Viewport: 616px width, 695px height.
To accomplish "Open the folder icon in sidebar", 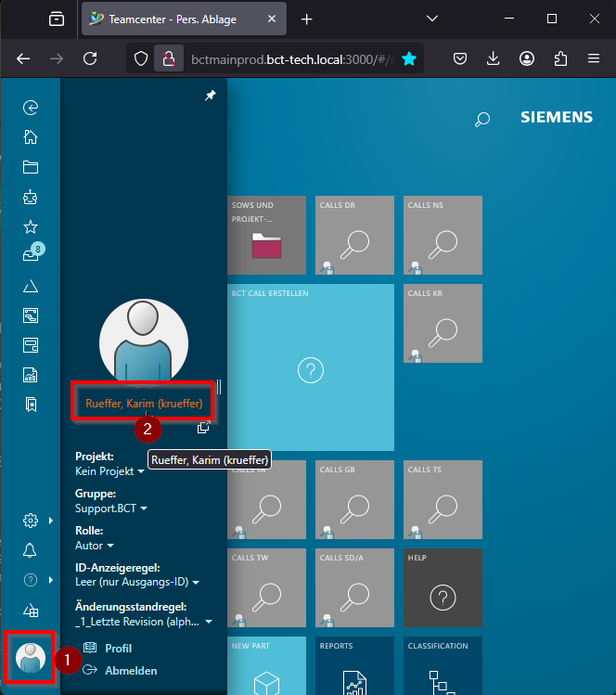I will [x=30, y=167].
